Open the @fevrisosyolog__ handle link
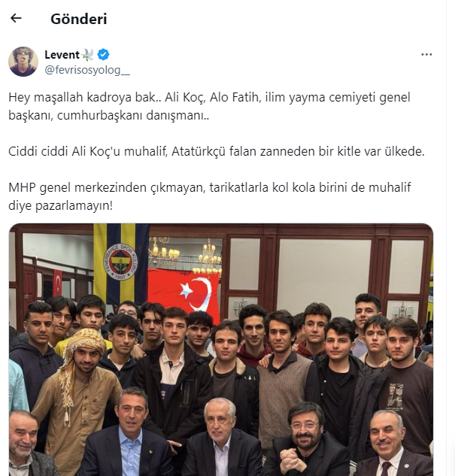Viewport: 455px width, 476px height. (x=87, y=70)
